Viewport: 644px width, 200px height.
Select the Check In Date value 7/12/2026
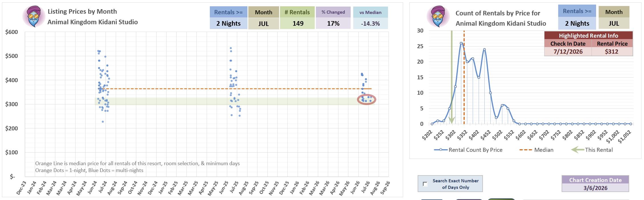(568, 52)
